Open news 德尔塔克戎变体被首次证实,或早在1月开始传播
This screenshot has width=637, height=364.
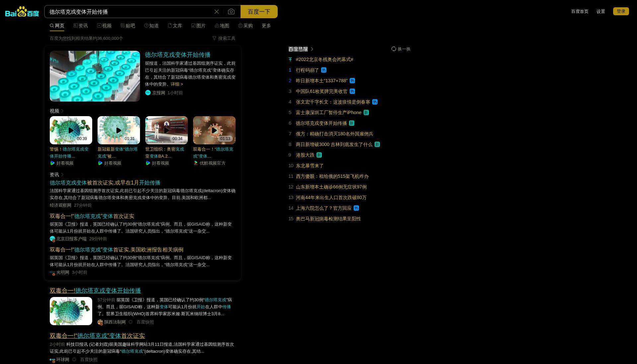(x=105, y=183)
